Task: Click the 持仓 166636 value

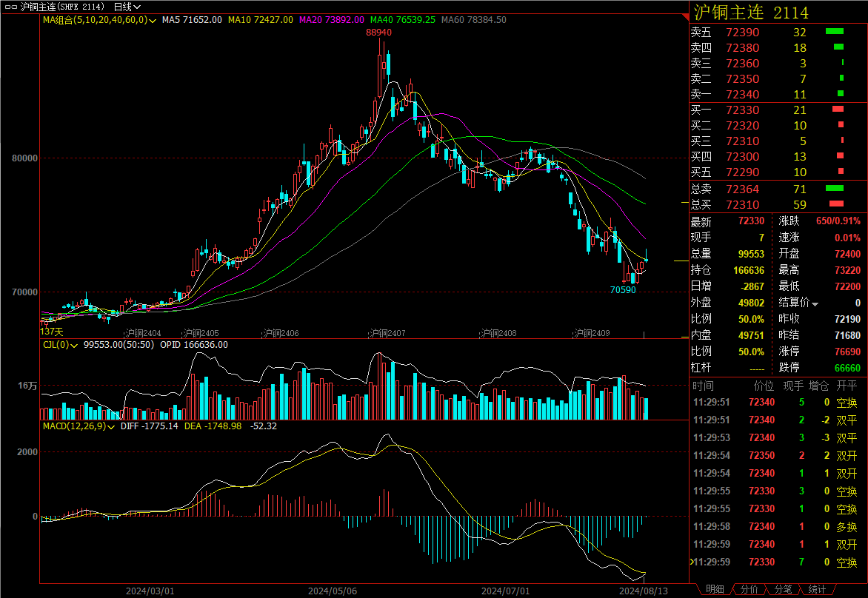Action: (x=749, y=270)
